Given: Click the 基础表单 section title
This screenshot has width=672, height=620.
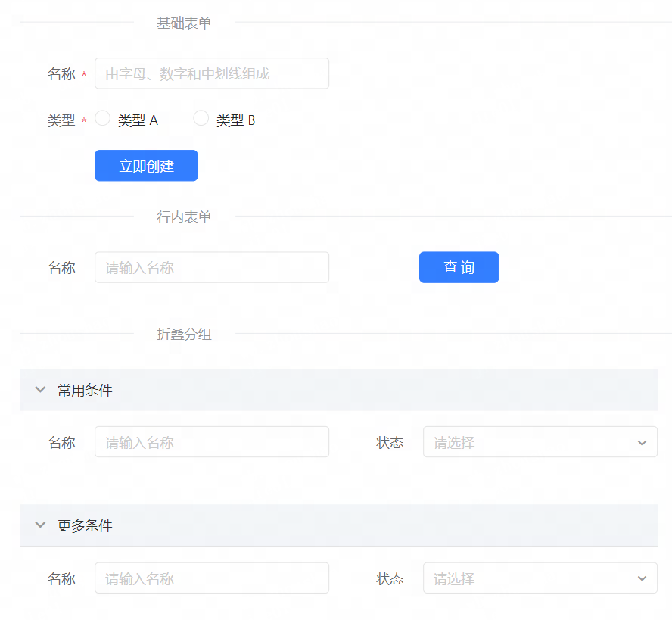Looking at the screenshot, I should (x=183, y=23).
